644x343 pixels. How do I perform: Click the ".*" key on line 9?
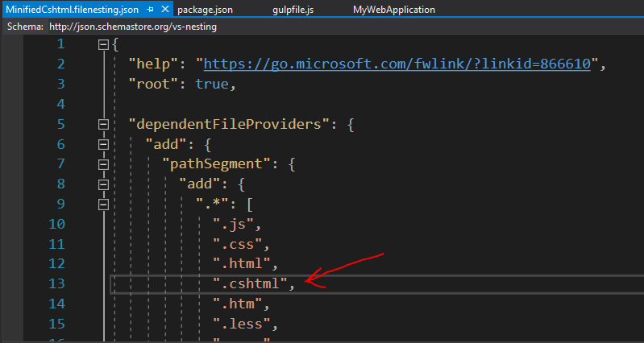[213, 205]
